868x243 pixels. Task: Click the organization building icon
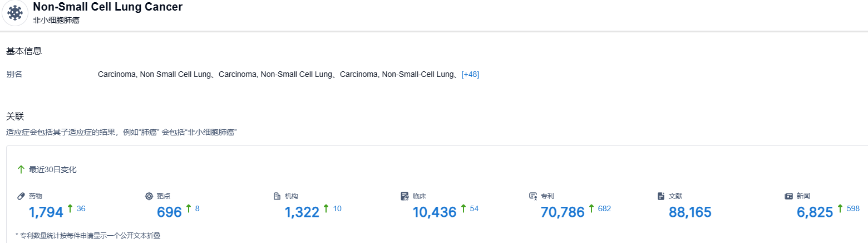277,196
